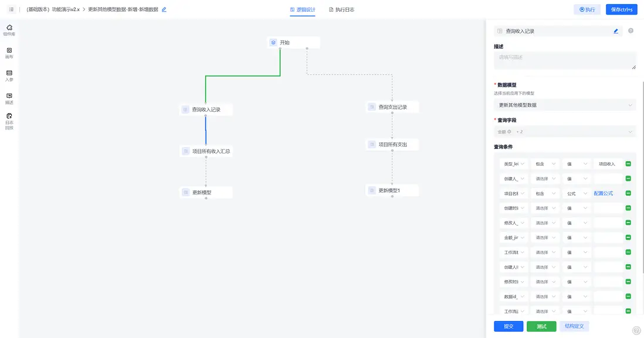Click the 画布 canvas sidebar icon
644x338 pixels.
point(9,53)
